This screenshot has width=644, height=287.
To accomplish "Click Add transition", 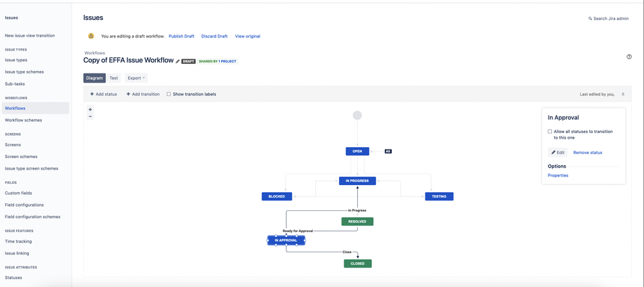I will click(143, 94).
